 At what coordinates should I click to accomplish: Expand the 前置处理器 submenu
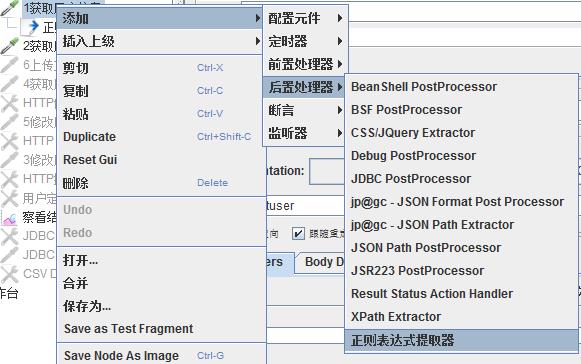pyautogui.click(x=305, y=64)
